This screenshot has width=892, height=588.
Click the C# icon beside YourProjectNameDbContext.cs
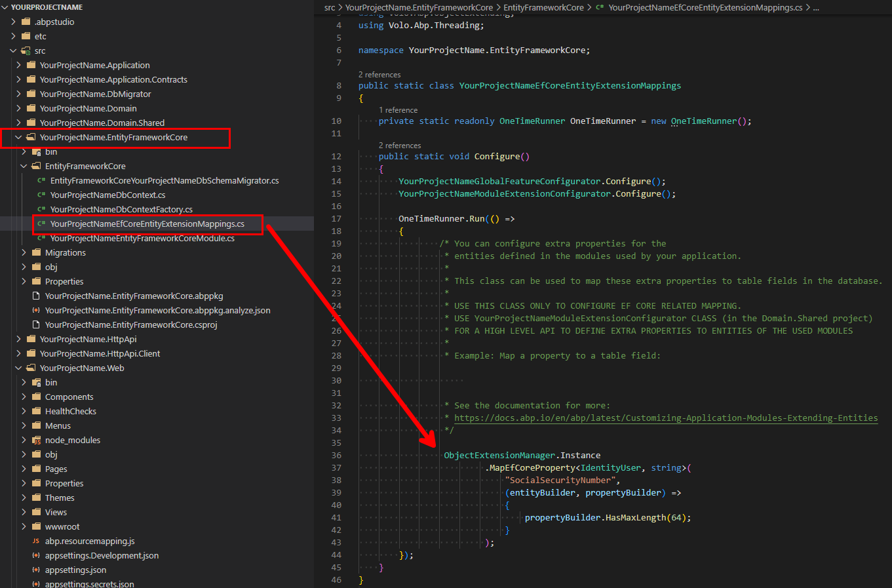[41, 195]
